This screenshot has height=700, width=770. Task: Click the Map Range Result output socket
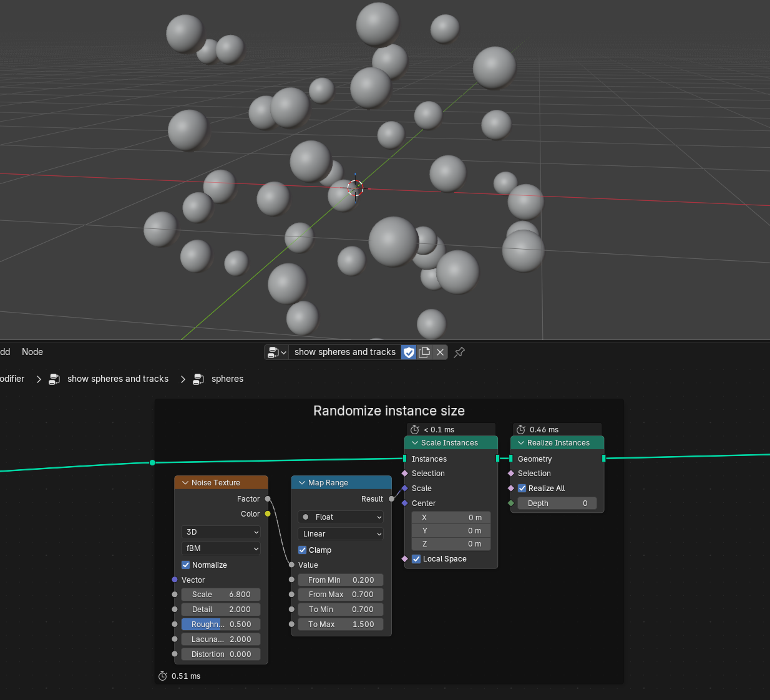(391, 499)
